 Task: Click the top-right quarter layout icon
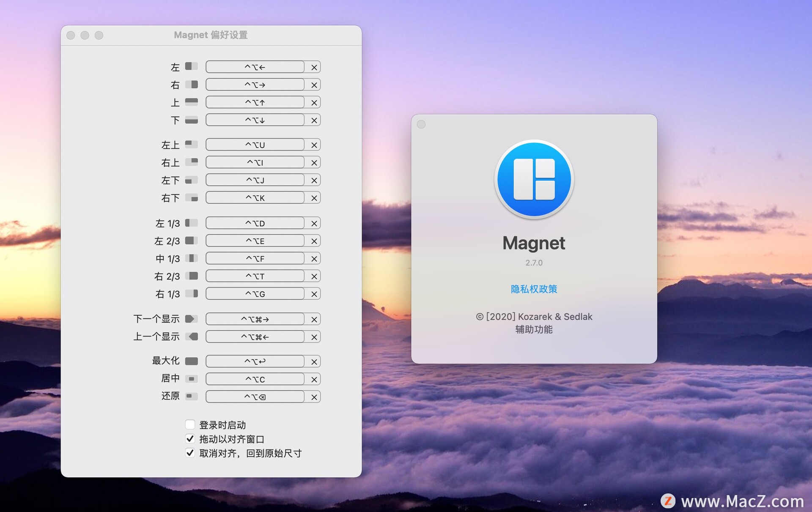point(191,162)
